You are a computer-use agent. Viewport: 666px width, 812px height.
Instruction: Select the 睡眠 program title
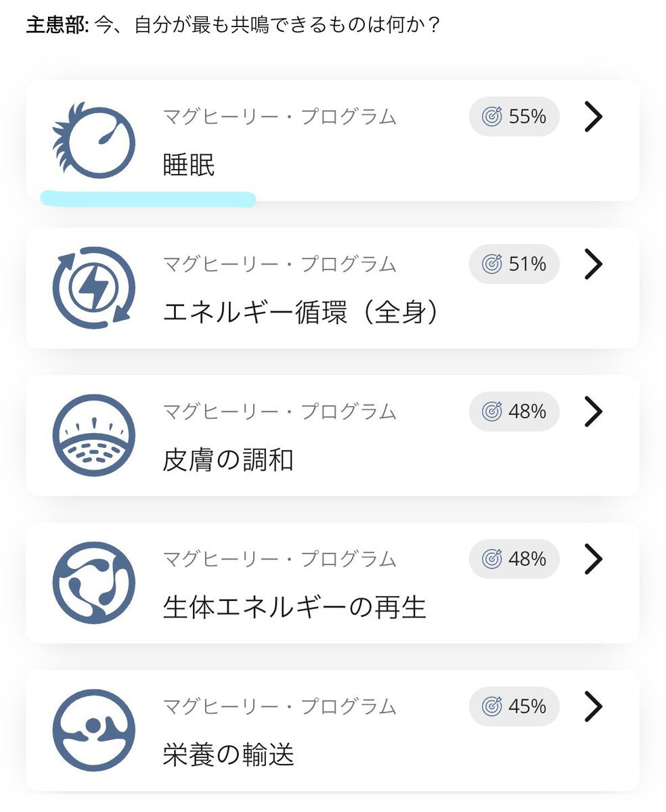189,164
